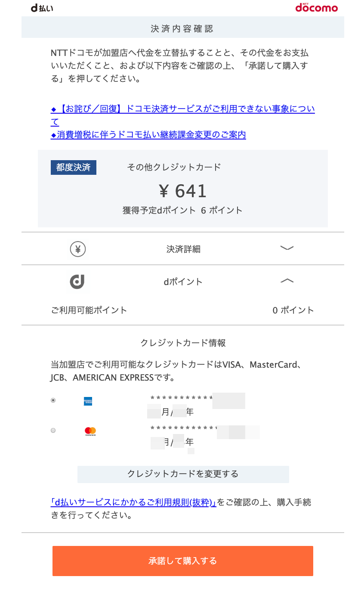Screen dimensions: 364x589
Task: Expand the 決済詳細 section chevron
Action: pyautogui.click(x=287, y=248)
